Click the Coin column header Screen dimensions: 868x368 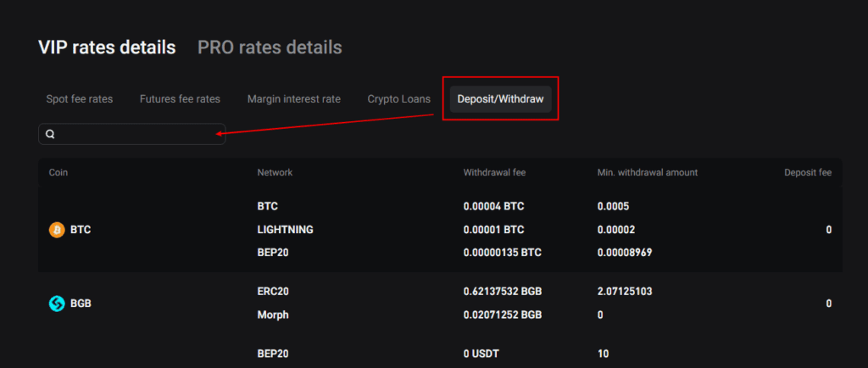(58, 172)
